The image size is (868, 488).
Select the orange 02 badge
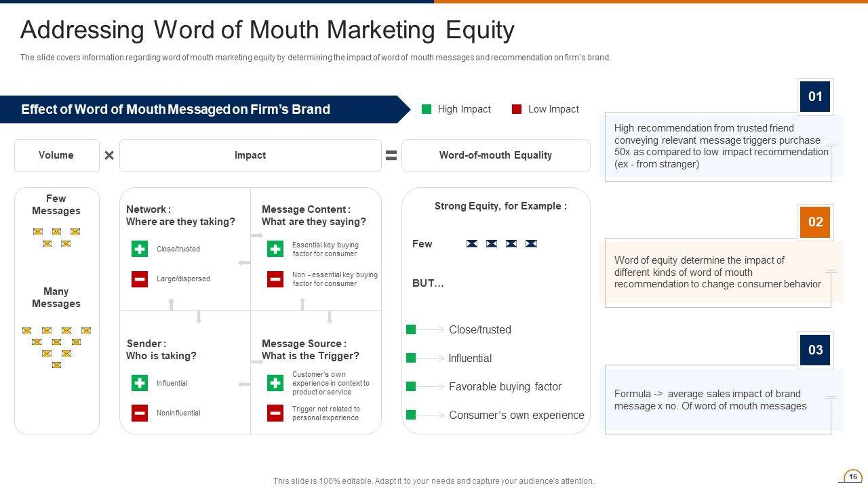coord(815,222)
